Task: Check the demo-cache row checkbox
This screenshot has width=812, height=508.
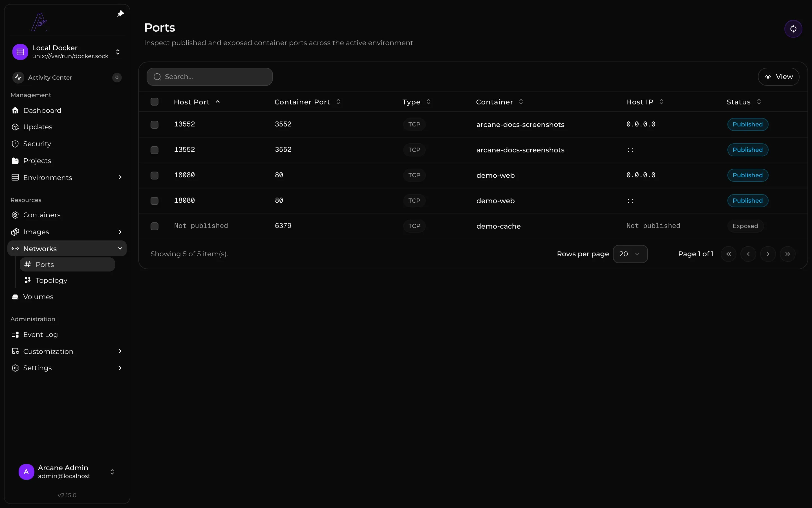Action: 154,226
